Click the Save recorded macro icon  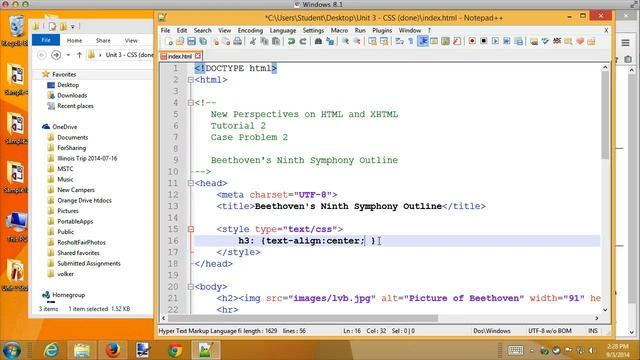coord(518,41)
